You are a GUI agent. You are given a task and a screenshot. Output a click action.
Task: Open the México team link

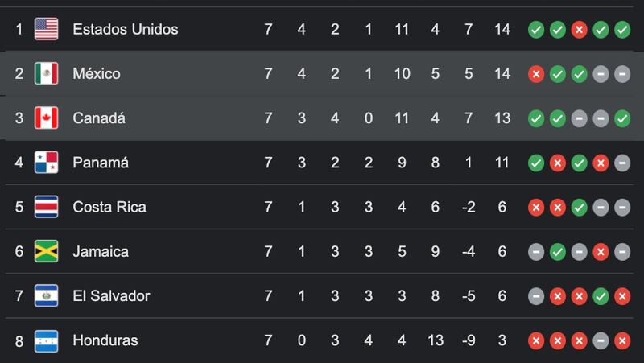[97, 74]
